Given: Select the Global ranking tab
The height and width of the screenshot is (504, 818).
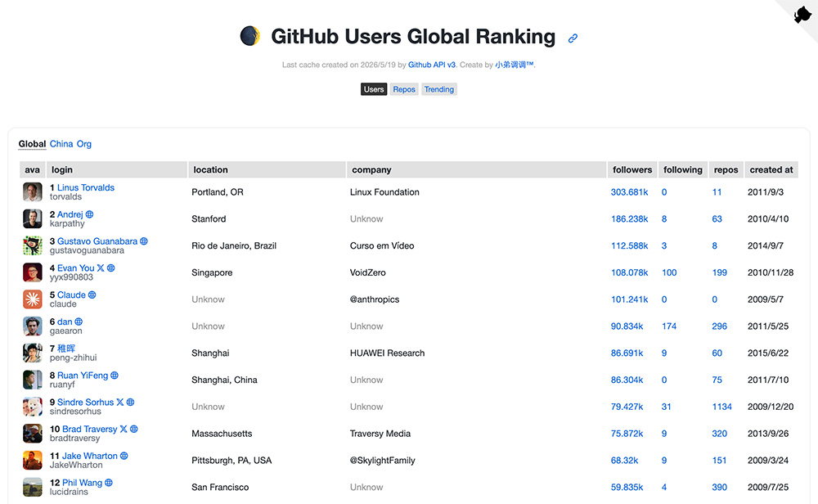Looking at the screenshot, I should [33, 144].
